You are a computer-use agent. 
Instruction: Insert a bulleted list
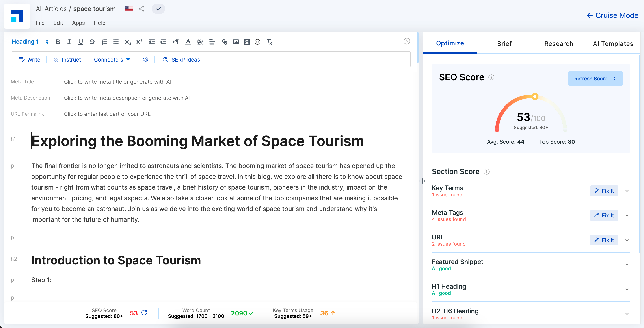tap(115, 42)
